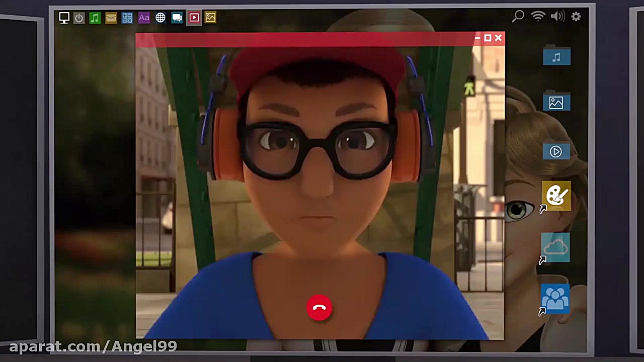644x362 pixels.
Task: Open the pictures folder on the desktop
Action: pyautogui.click(x=556, y=102)
